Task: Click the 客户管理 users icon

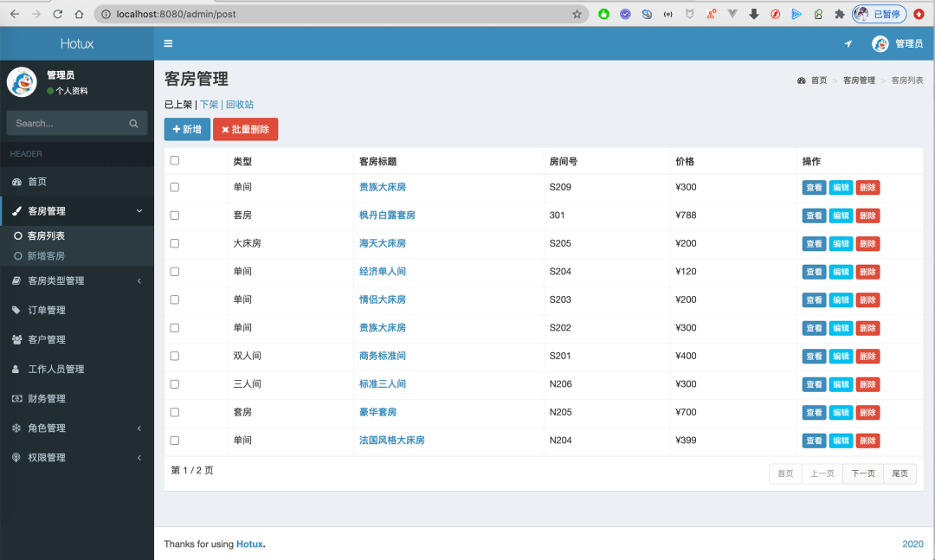Action: click(x=16, y=339)
